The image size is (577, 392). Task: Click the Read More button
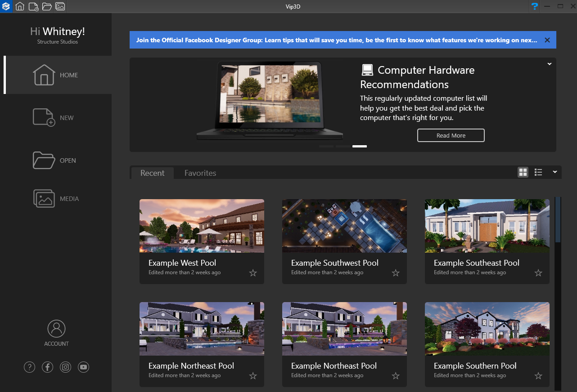pyautogui.click(x=451, y=135)
